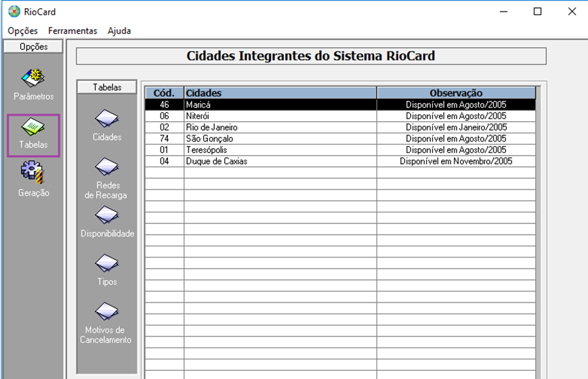Viewport: 588px width, 379px height.
Task: Click code cell 01
Action: pos(164,150)
